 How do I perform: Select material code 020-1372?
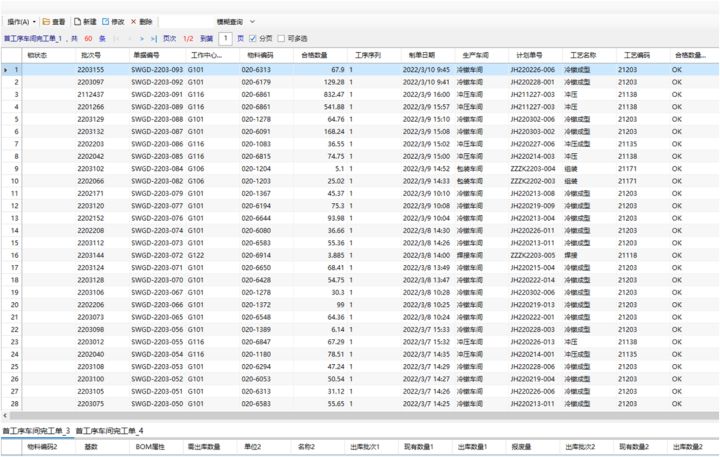coord(256,305)
